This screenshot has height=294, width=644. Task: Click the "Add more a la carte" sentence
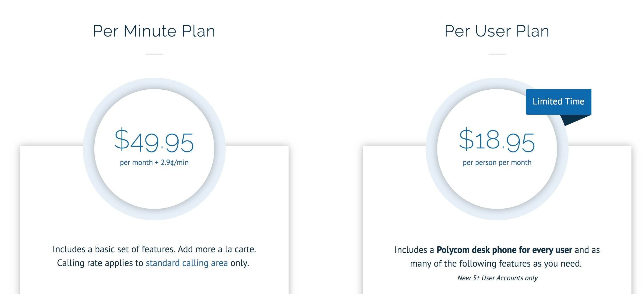(x=217, y=249)
